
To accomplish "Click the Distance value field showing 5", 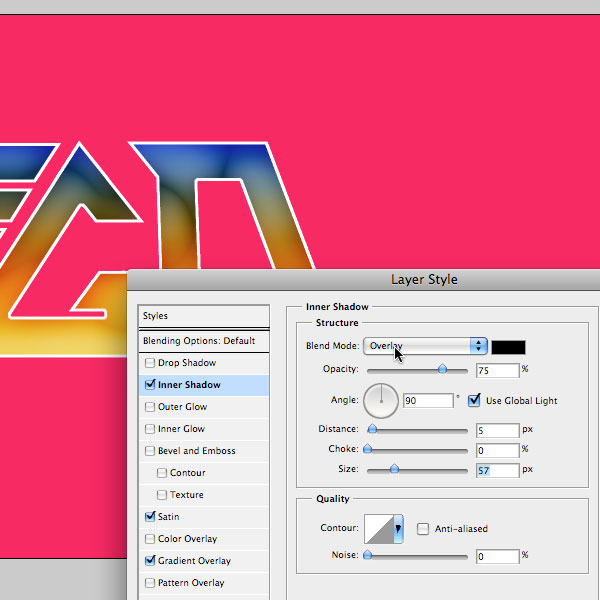I will [497, 430].
